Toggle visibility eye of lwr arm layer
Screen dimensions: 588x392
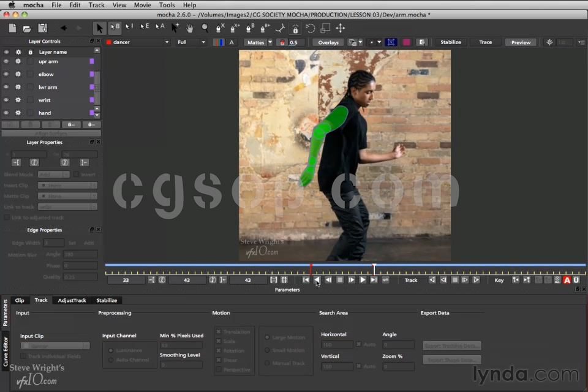(x=6, y=87)
